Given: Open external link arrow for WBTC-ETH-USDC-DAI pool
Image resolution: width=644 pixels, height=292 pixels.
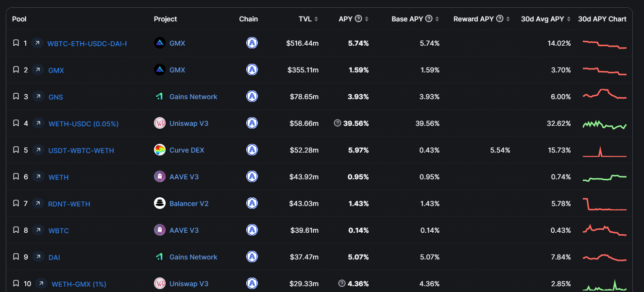Looking at the screenshot, I should pyautogui.click(x=37, y=43).
